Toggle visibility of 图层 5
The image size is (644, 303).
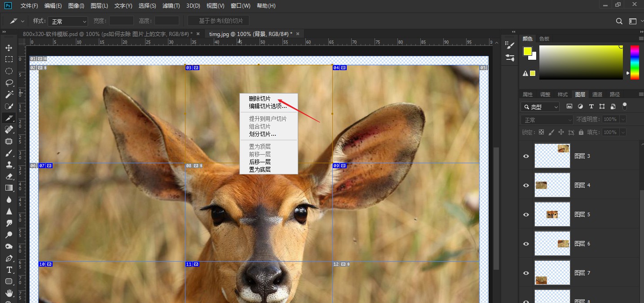tap(526, 214)
